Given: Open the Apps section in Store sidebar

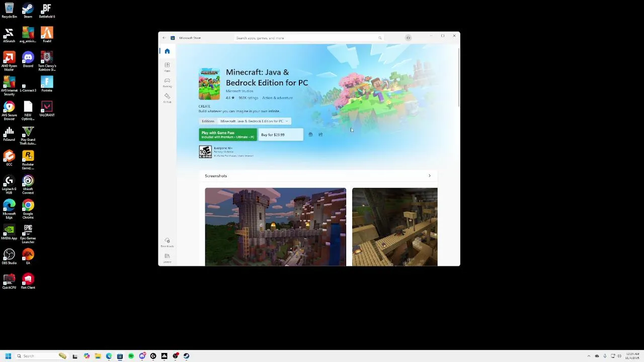Looking at the screenshot, I should point(167,67).
